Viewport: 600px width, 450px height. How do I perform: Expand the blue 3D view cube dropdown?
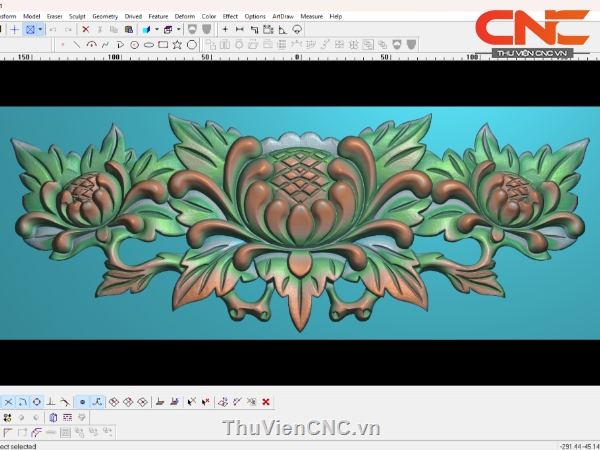click(x=156, y=30)
